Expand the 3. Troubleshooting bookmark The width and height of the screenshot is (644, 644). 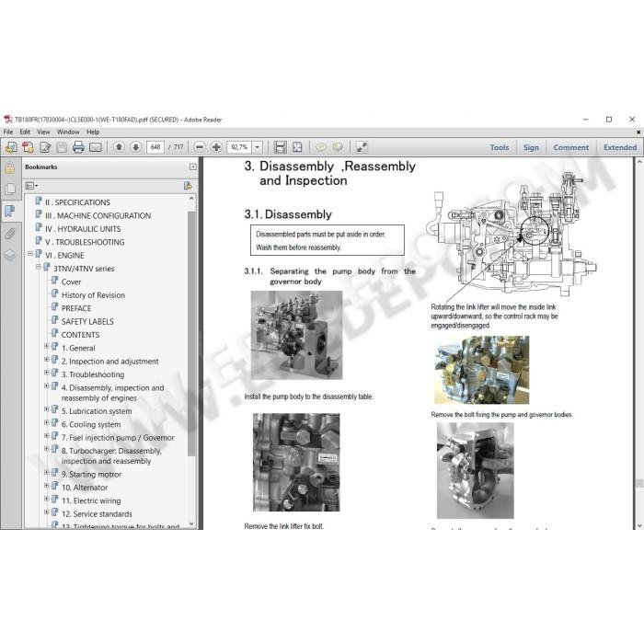[x=46, y=373]
